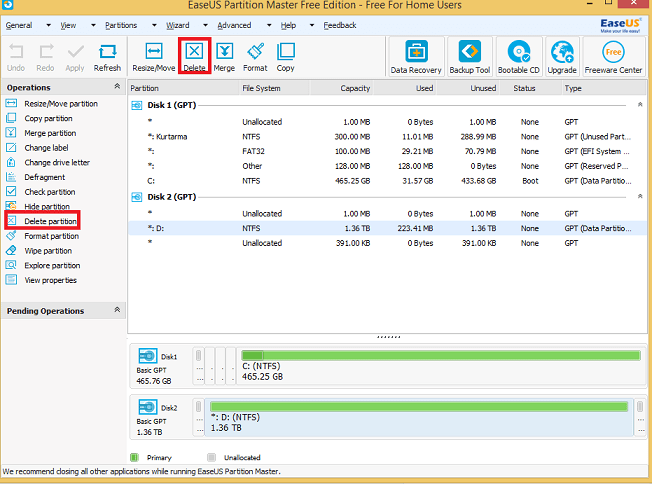Select the Kurtarma NTFS partition row
This screenshot has width=652, height=484.
pos(387,137)
